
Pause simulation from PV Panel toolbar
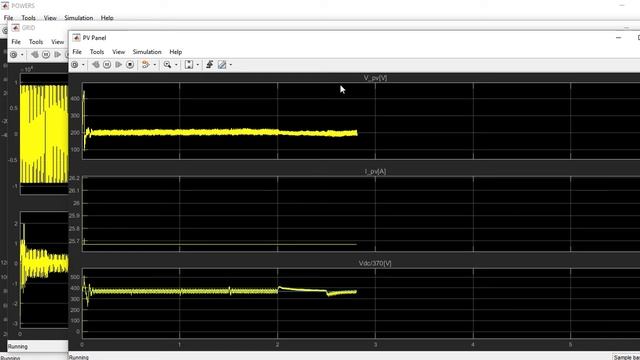[x=107, y=64]
